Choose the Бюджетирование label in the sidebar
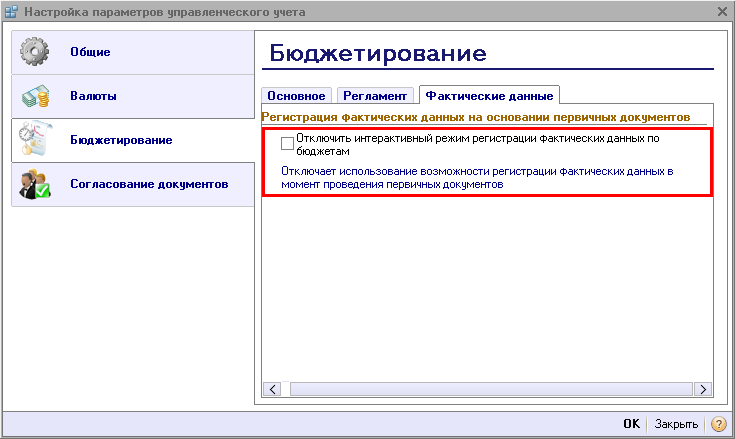The width and height of the screenshot is (735, 439). pos(120,141)
